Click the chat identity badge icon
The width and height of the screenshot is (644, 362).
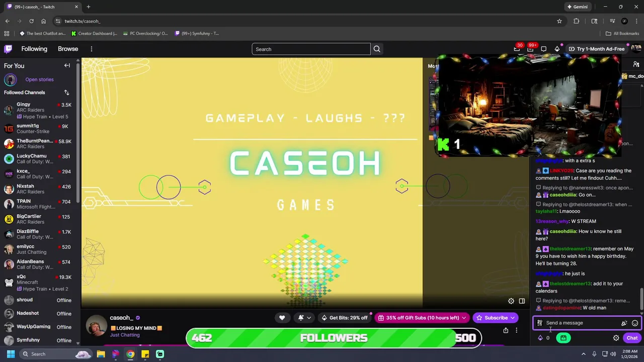click(539, 323)
